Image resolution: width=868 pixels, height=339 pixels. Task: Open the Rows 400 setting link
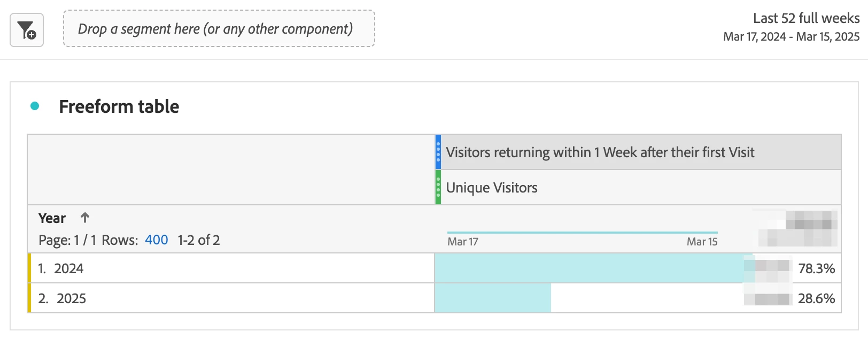click(x=156, y=240)
